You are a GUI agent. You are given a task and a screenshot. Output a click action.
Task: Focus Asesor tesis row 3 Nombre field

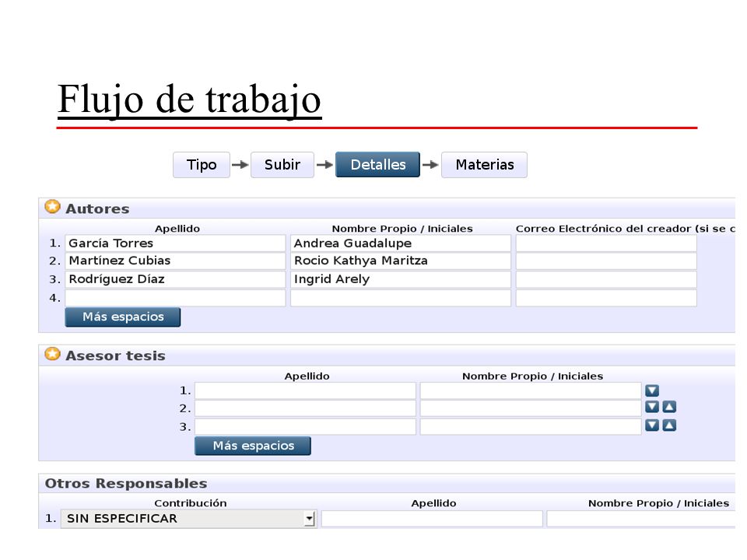pos(531,427)
